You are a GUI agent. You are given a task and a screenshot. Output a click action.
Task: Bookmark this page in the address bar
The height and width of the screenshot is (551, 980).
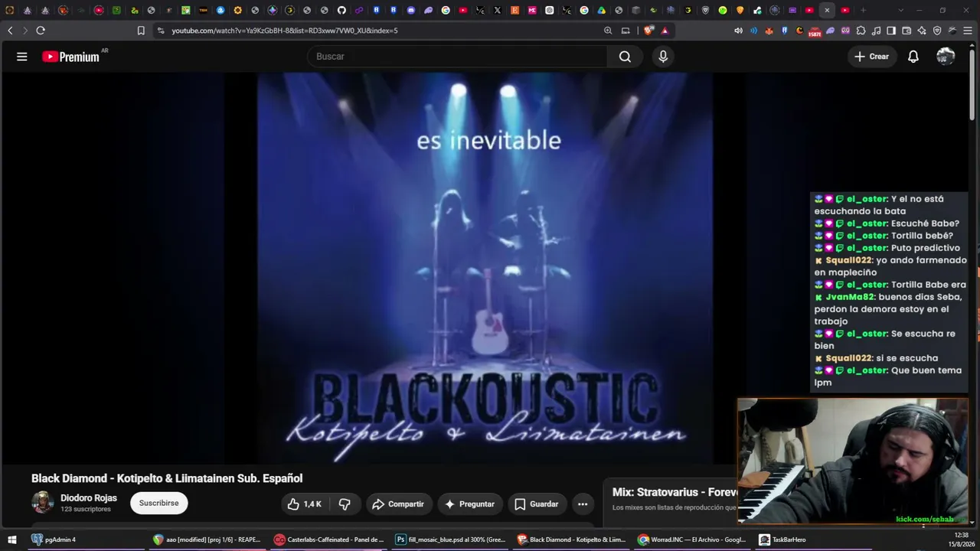coord(141,31)
